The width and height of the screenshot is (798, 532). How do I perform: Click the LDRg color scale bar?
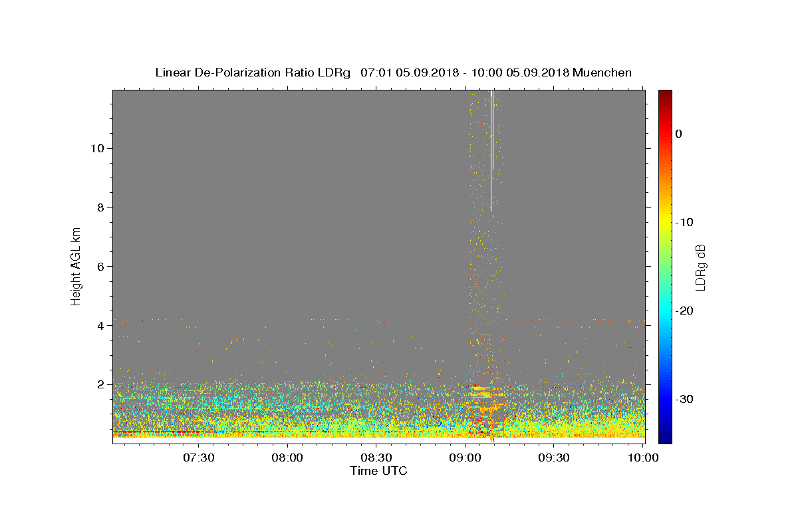click(665, 267)
